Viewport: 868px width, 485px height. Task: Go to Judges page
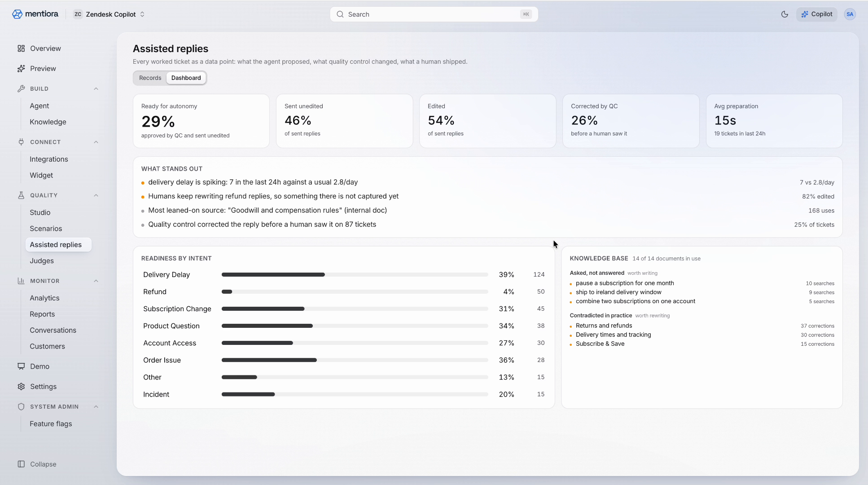42,261
